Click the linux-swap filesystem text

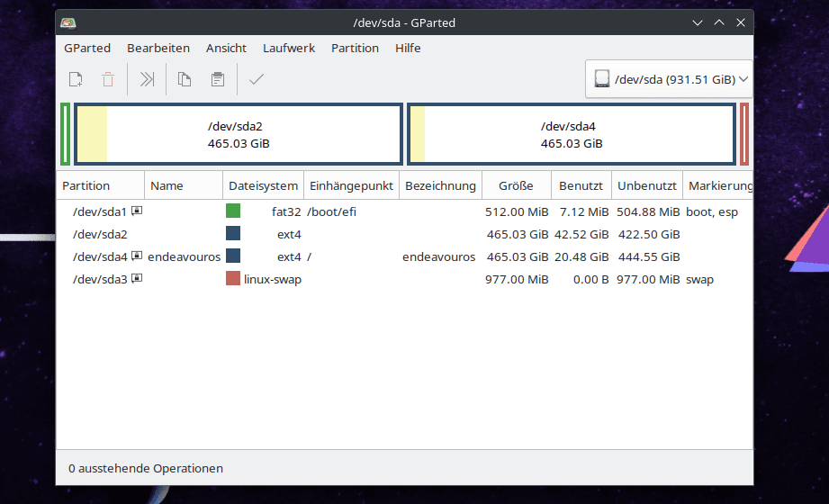(x=273, y=279)
